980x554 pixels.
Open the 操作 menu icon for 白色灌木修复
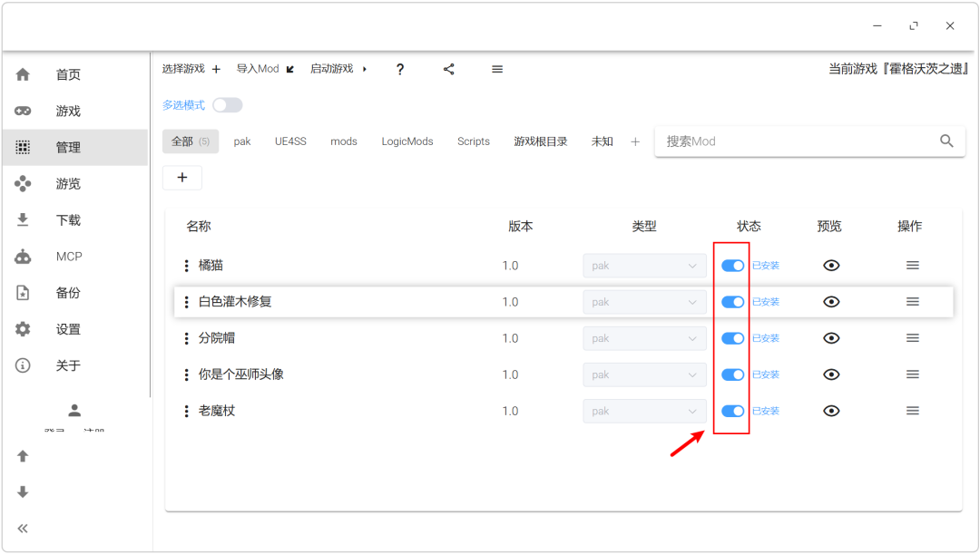pos(913,302)
